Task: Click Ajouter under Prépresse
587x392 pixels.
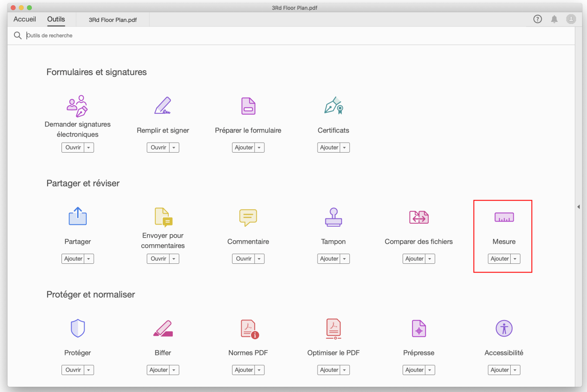Action: pyautogui.click(x=414, y=370)
